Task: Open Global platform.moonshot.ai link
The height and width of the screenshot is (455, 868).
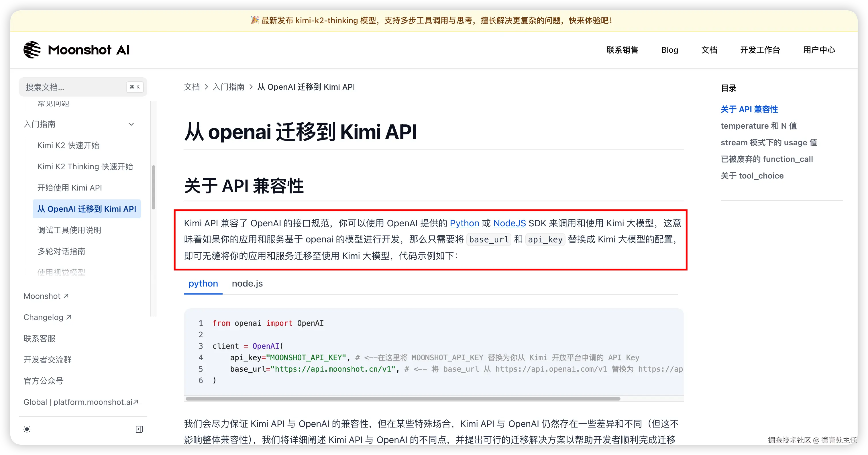Action: click(81, 402)
